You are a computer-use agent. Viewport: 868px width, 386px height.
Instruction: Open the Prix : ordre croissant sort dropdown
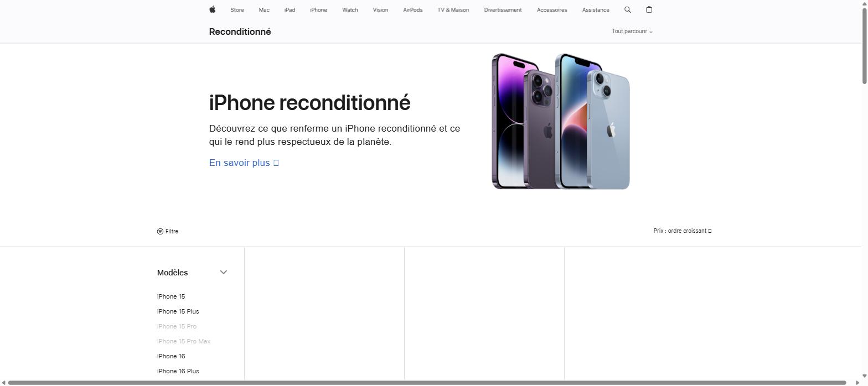point(682,231)
